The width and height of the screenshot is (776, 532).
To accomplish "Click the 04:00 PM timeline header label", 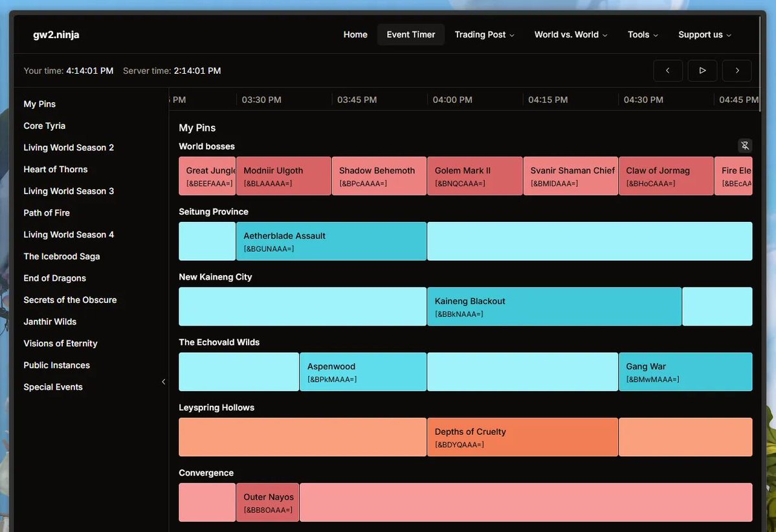I will tap(452, 100).
